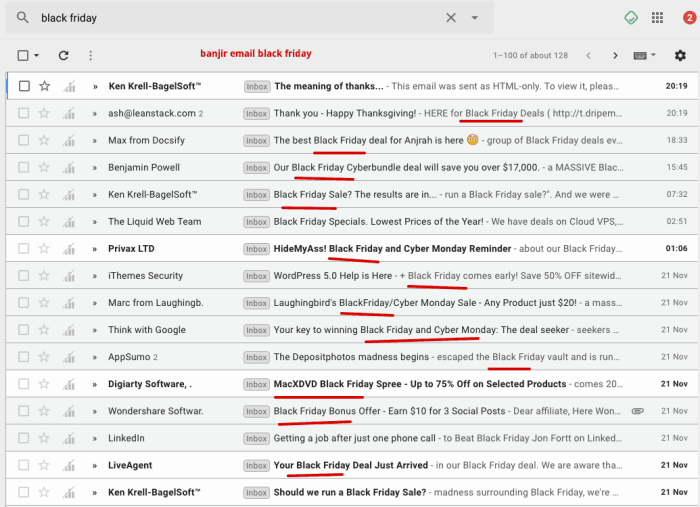Click the importance marker on Think with Google row
The width and height of the screenshot is (700, 507).
click(95, 331)
